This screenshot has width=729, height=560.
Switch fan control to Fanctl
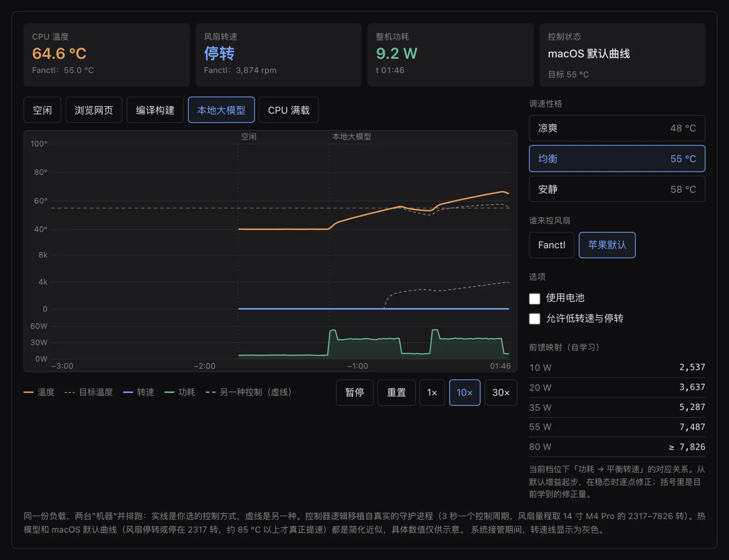551,245
